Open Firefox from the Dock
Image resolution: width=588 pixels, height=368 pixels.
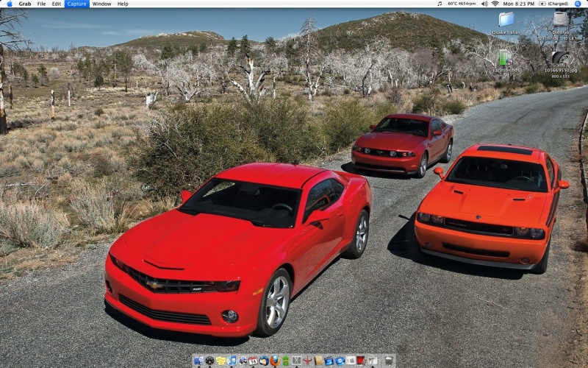(275, 361)
